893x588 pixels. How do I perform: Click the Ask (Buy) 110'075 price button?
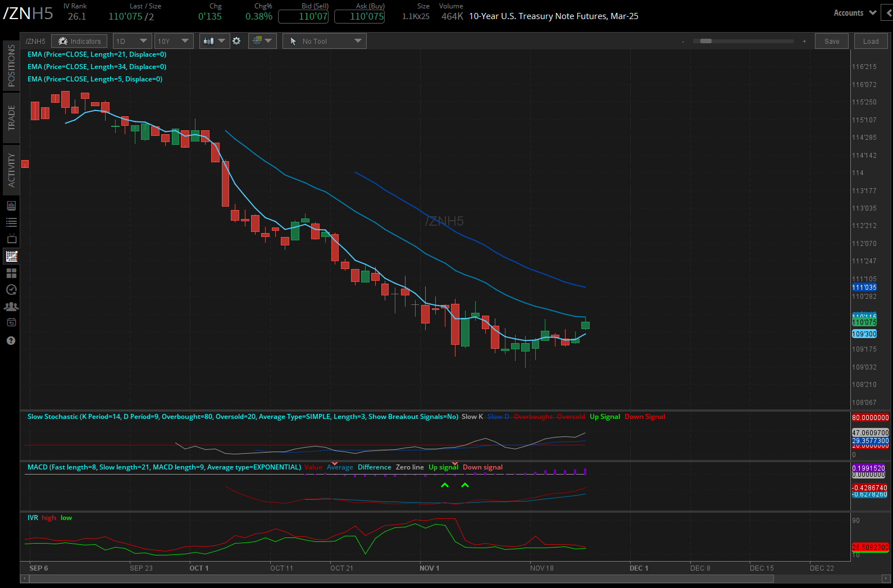[x=359, y=16]
